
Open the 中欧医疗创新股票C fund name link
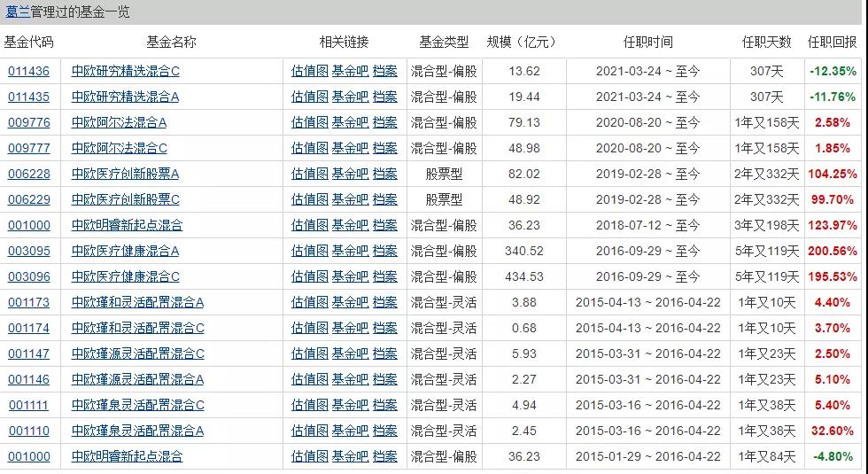click(x=126, y=199)
